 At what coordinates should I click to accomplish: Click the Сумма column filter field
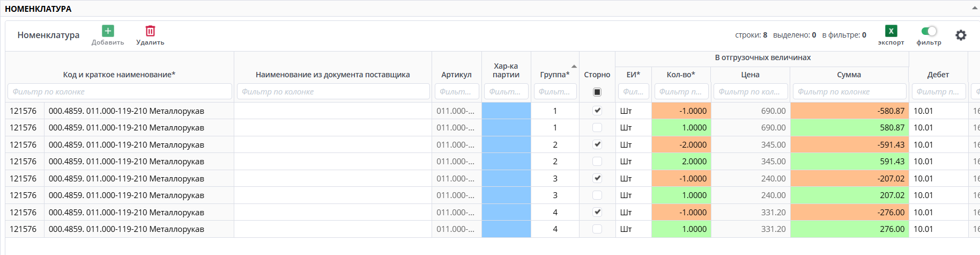pyautogui.click(x=849, y=92)
